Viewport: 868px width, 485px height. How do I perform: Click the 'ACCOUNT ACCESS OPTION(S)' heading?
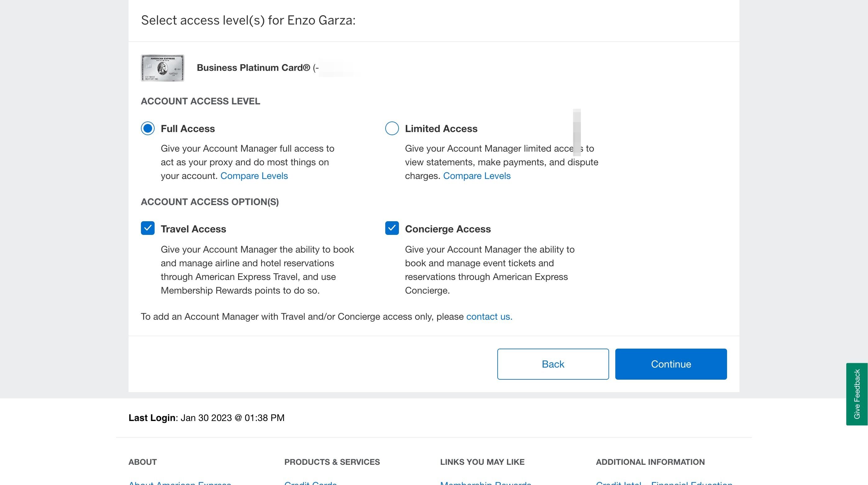pyautogui.click(x=210, y=202)
